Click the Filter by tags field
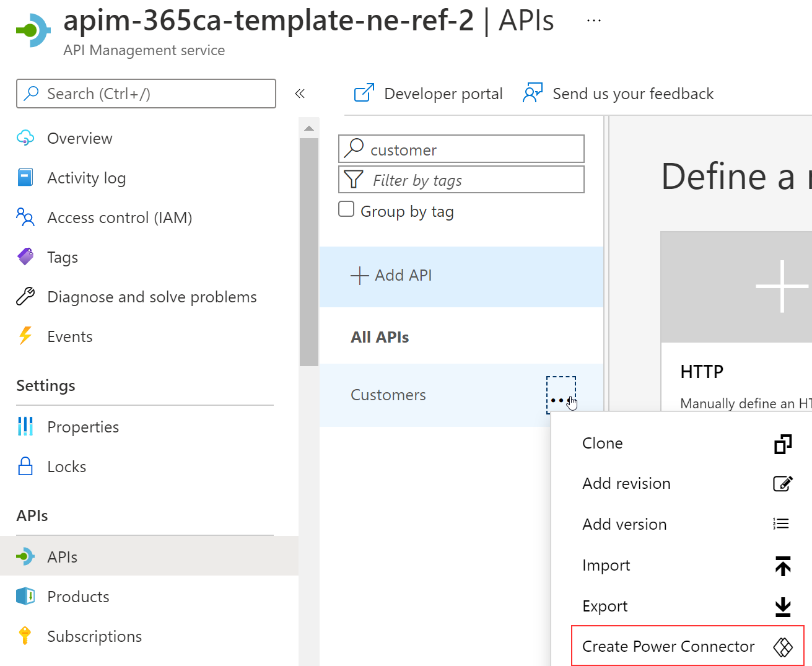The image size is (812, 666). 461,179
